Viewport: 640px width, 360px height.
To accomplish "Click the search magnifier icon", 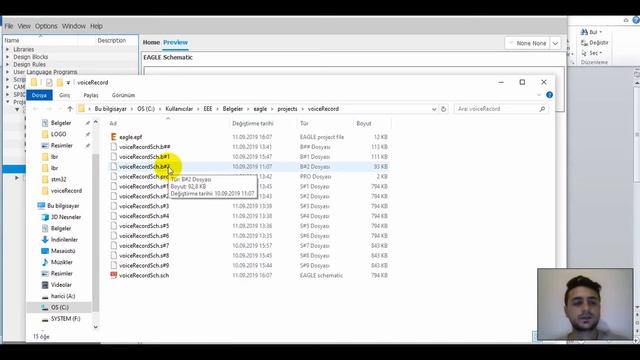I will 542,109.
